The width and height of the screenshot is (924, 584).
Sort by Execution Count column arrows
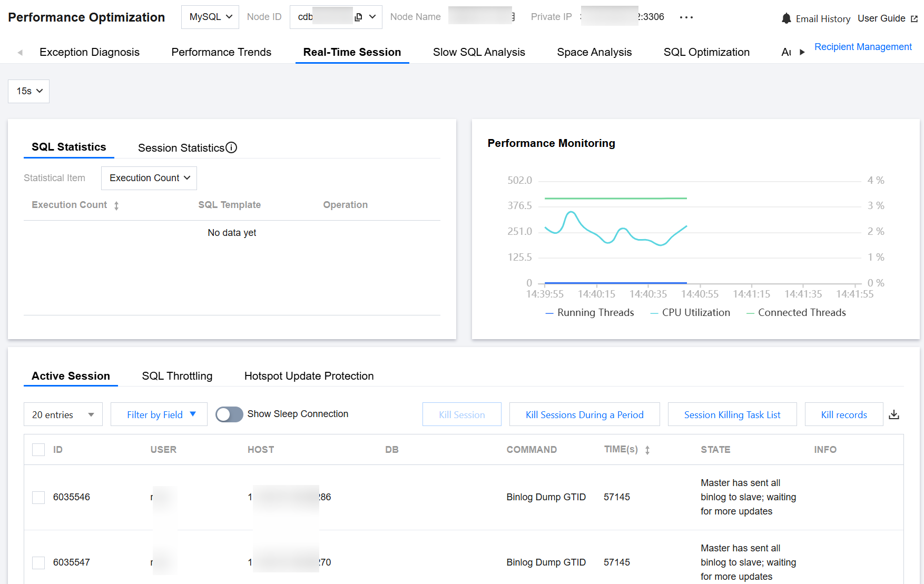pos(116,205)
